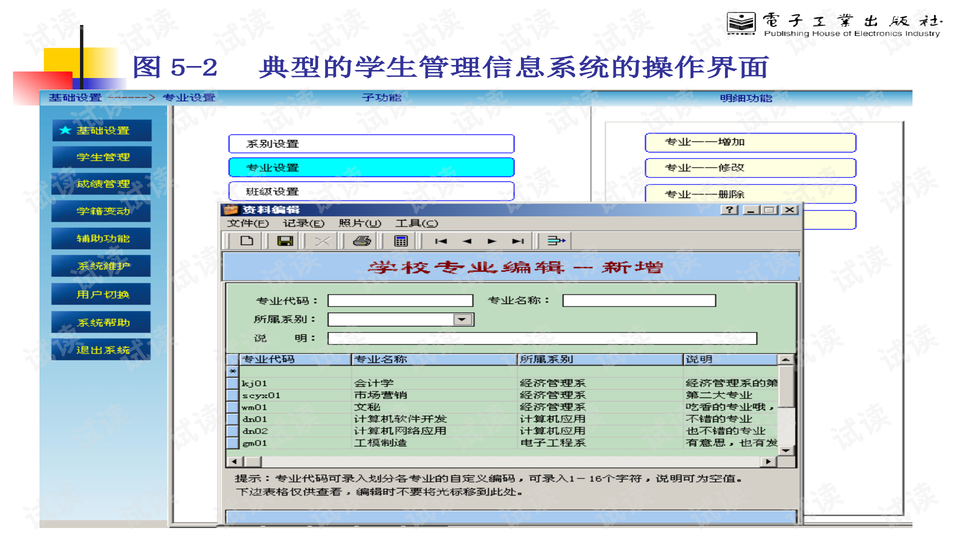Click the 说明 column header
Screen dimensions: 960x540
pos(730,359)
